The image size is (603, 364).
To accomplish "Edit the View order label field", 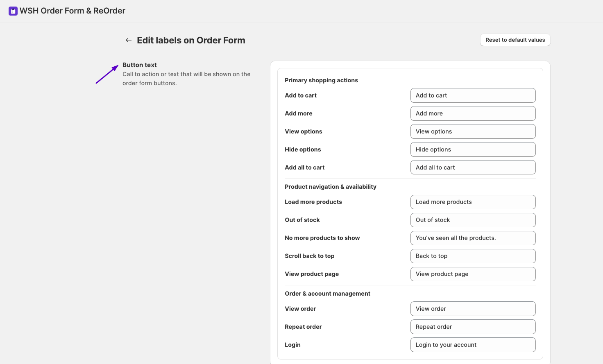I will point(473,309).
